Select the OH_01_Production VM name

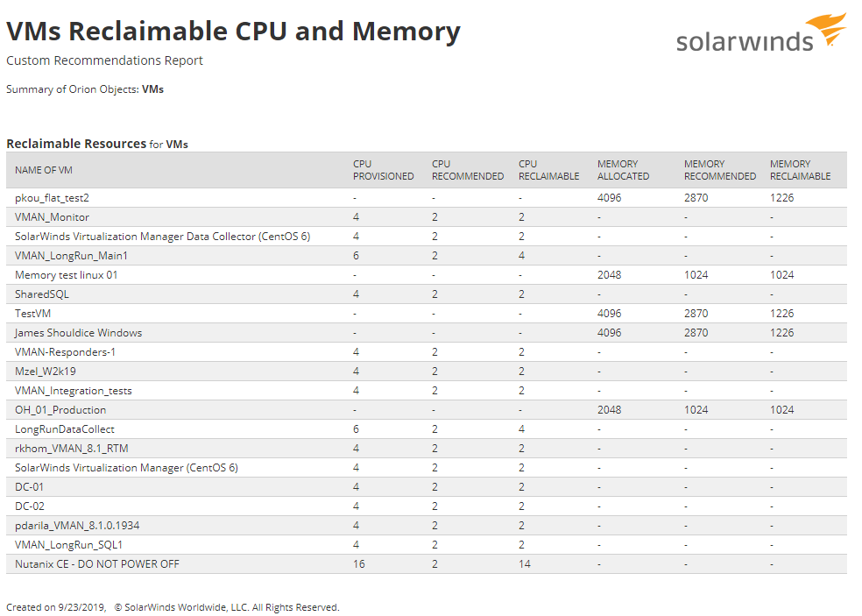click(x=60, y=410)
